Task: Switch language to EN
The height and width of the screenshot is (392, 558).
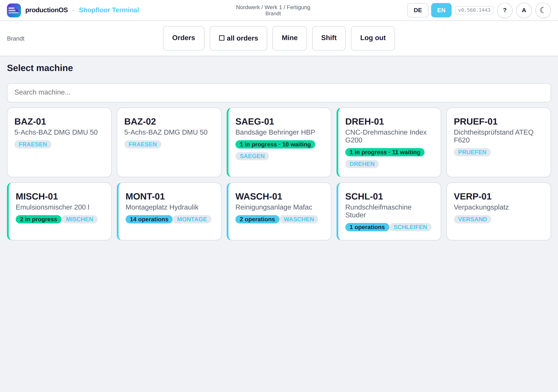Action: coord(441,10)
